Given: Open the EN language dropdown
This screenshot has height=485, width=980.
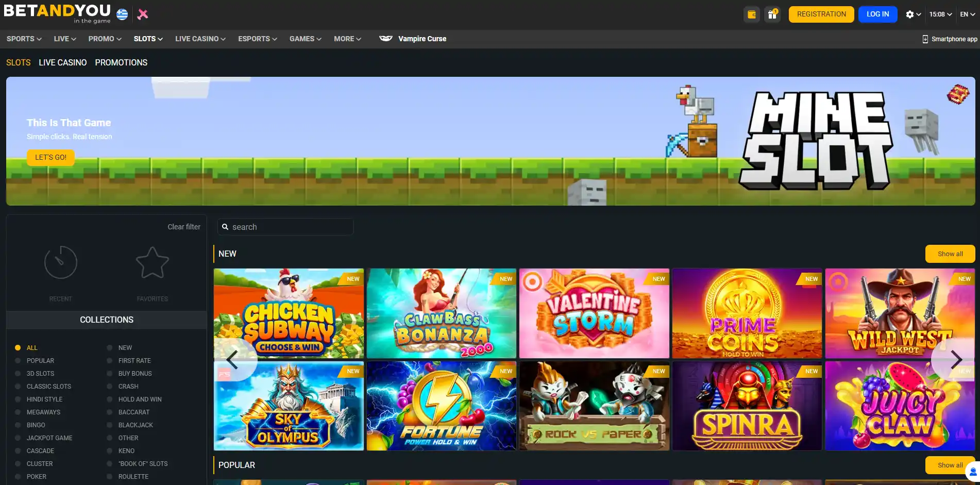Looking at the screenshot, I should [968, 14].
